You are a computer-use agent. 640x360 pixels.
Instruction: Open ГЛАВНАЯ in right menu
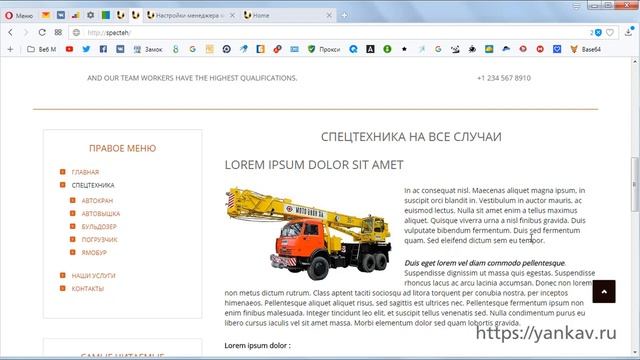pos(85,172)
